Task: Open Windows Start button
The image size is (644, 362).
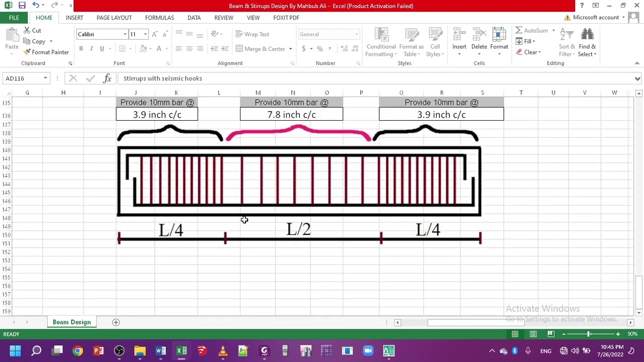Action: click(15, 351)
